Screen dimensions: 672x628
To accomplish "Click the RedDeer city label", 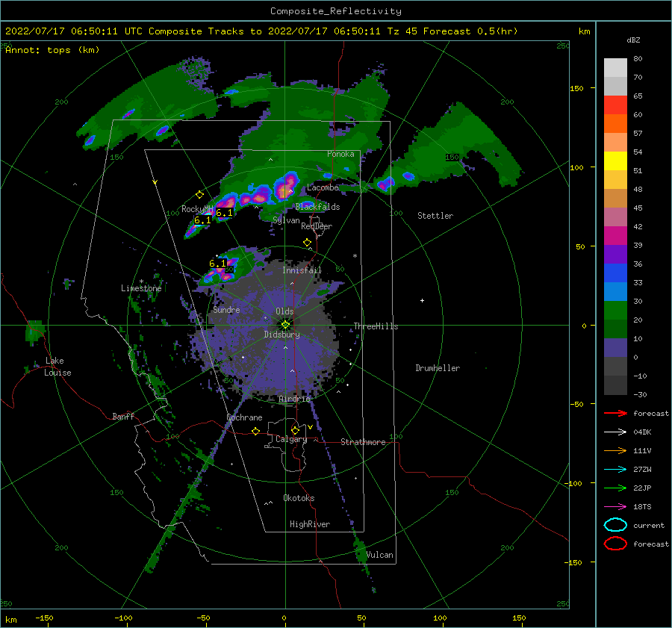I will 317,226.
